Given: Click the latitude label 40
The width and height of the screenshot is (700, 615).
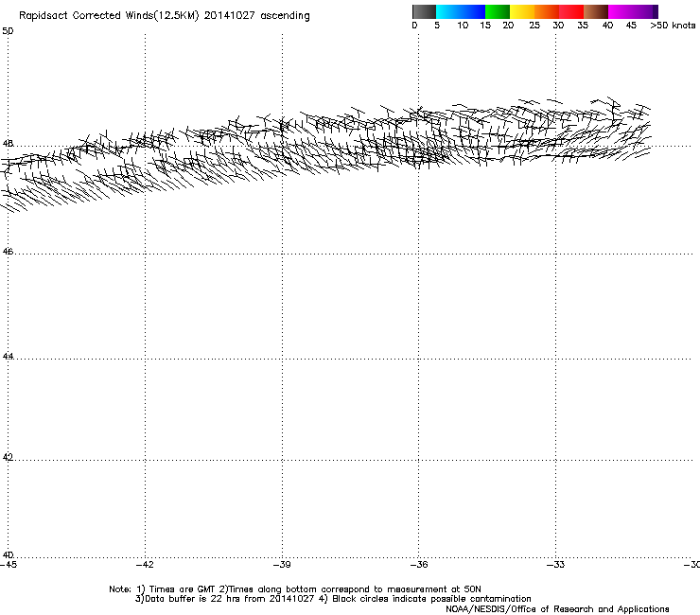Looking at the screenshot, I should point(8,554).
